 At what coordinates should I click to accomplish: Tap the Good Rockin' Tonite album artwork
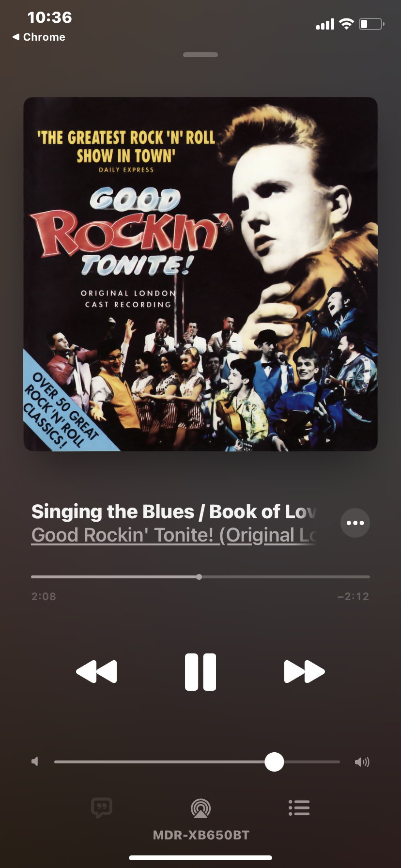(200, 274)
